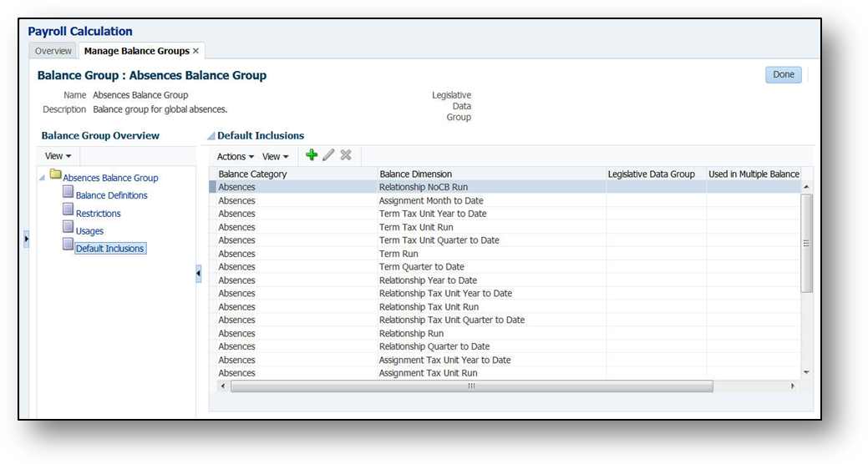This screenshot has height=464, width=868.
Task: Click the X Delete icon
Action: point(345,155)
